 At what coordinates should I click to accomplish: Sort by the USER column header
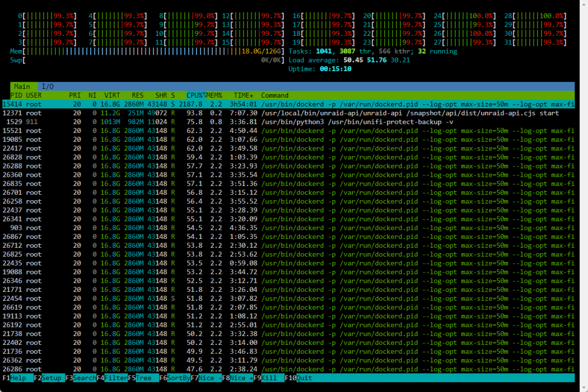coord(34,95)
